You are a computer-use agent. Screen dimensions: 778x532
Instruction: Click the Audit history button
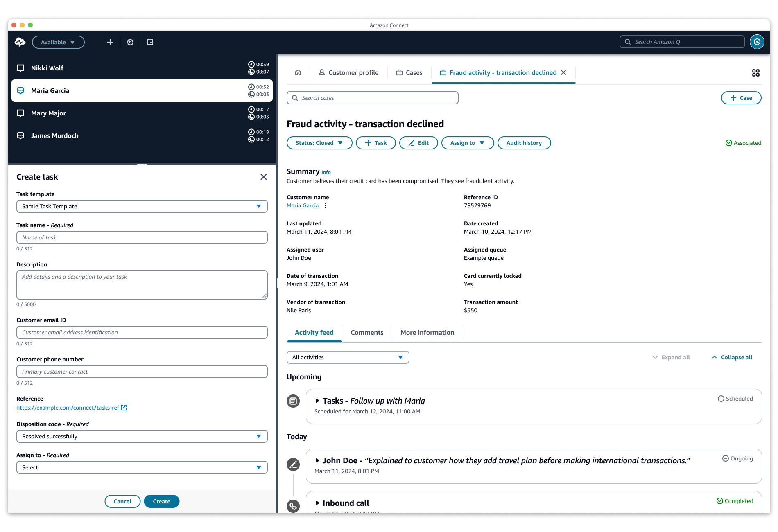(524, 143)
